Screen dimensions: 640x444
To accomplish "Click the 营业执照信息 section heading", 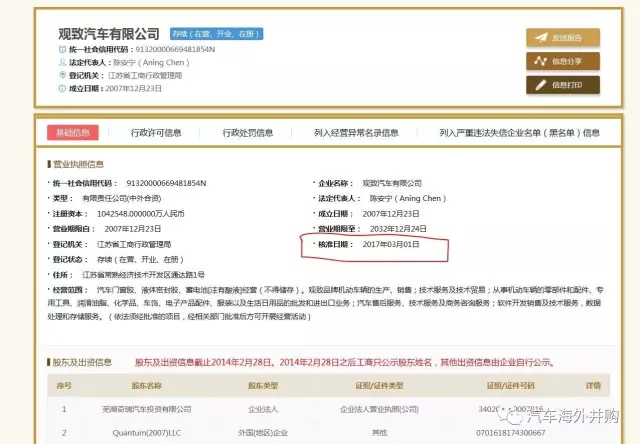I will (x=78, y=164).
